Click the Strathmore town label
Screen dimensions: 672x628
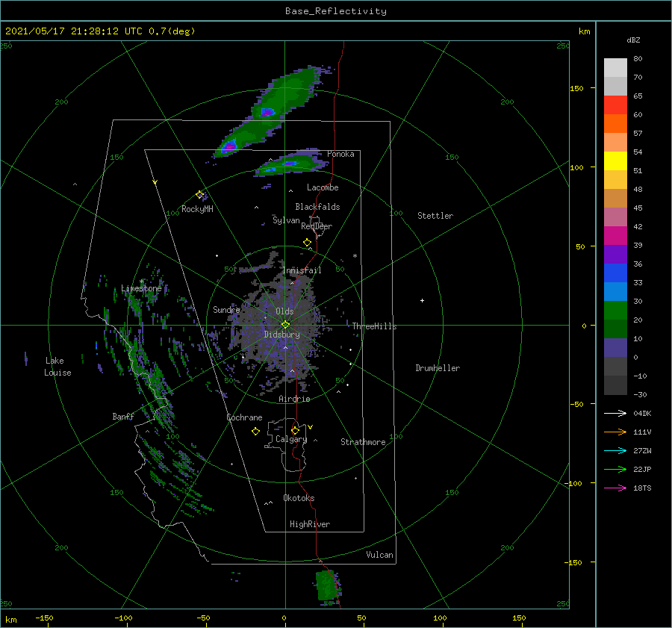pos(363,442)
